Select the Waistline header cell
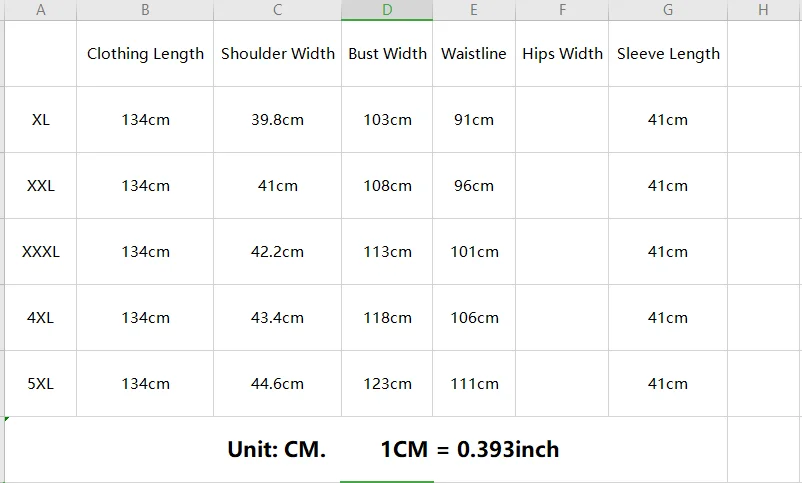This screenshot has width=802, height=483. point(474,54)
